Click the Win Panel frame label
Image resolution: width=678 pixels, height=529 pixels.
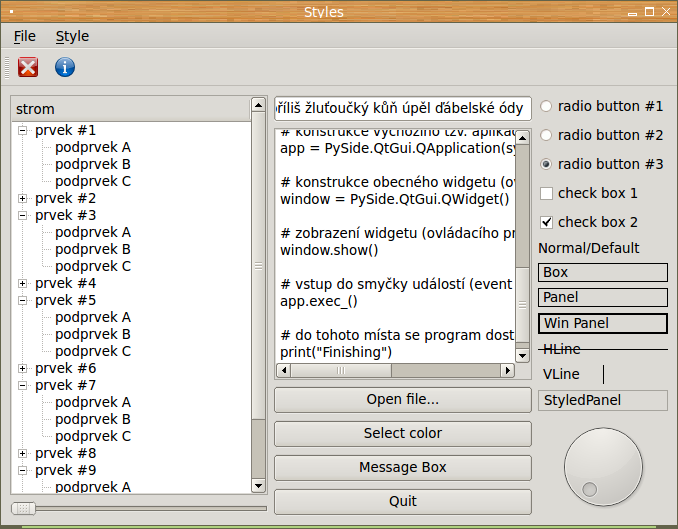[603, 323]
